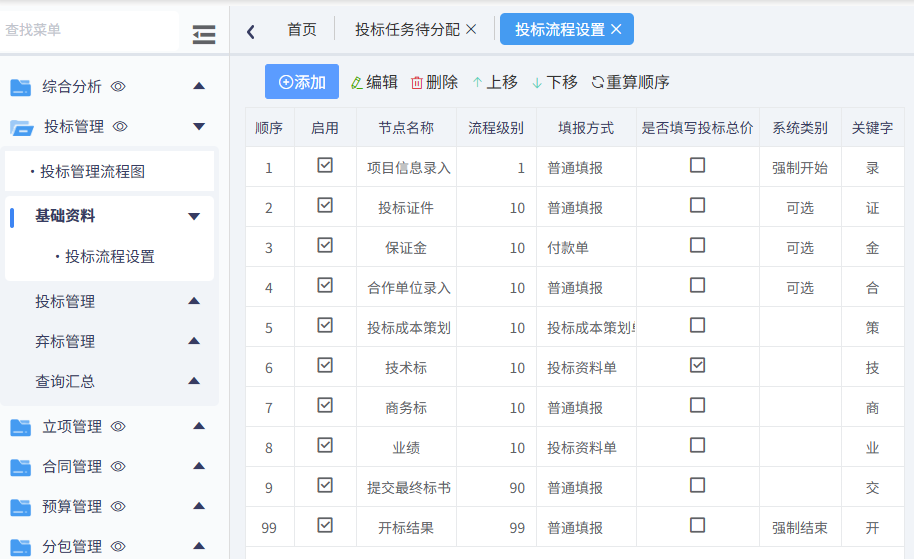Uncheck 是否填写投标总价 for 技术标 row
The width and height of the screenshot is (914, 559).
click(698, 365)
